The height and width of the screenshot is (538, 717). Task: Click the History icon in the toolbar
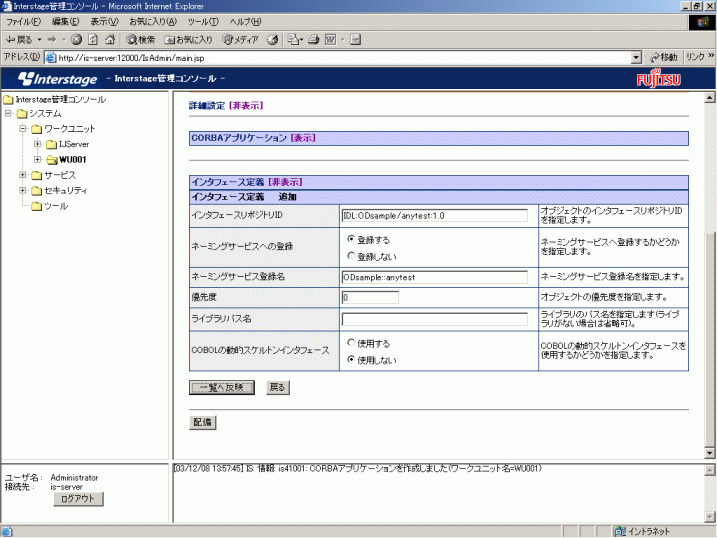273,40
